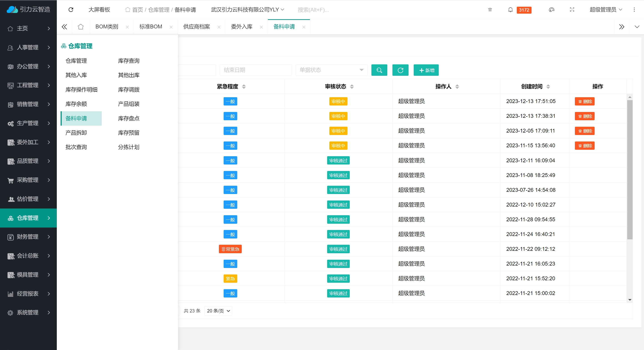Screen dimensions: 644x350
Task: Sort by 审核状态 column arrows
Action: 352,87
